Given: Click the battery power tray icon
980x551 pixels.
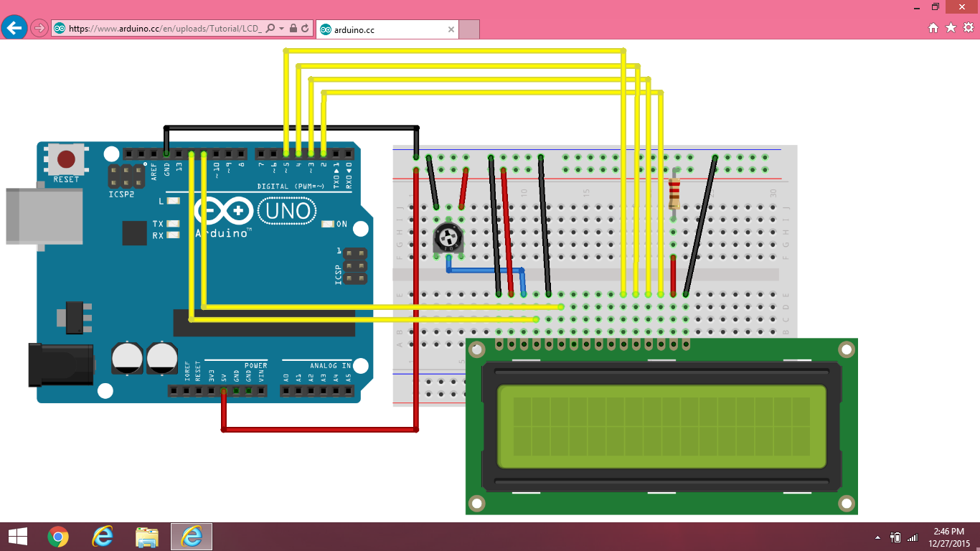Looking at the screenshot, I should [x=895, y=537].
